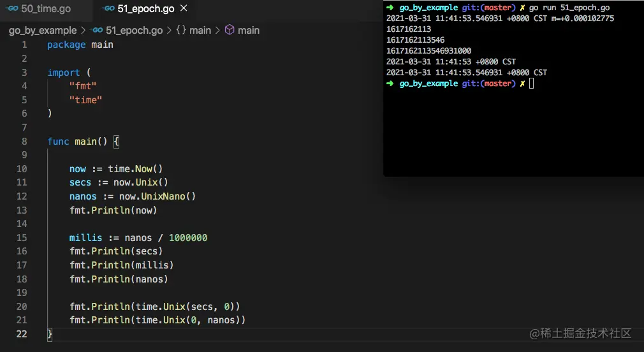Viewport: 644px width, 352px height.
Task: Click the 'millis' variable on line 15
Action: [x=85, y=238]
